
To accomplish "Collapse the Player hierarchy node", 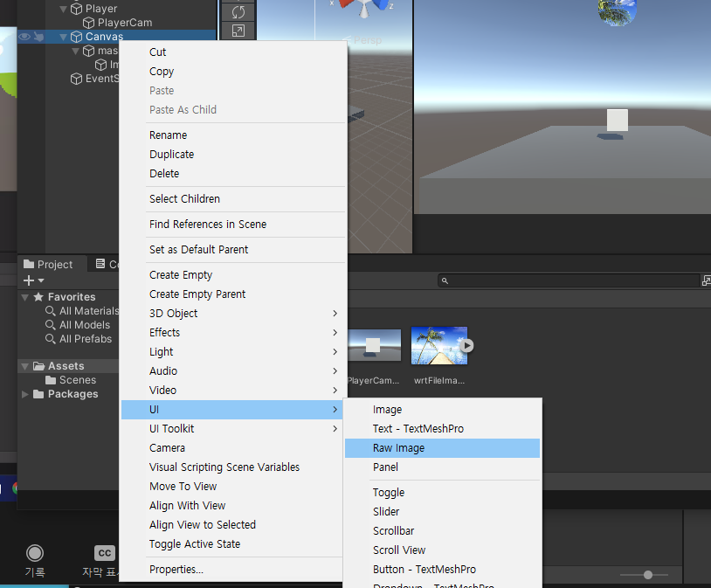I will (64, 9).
